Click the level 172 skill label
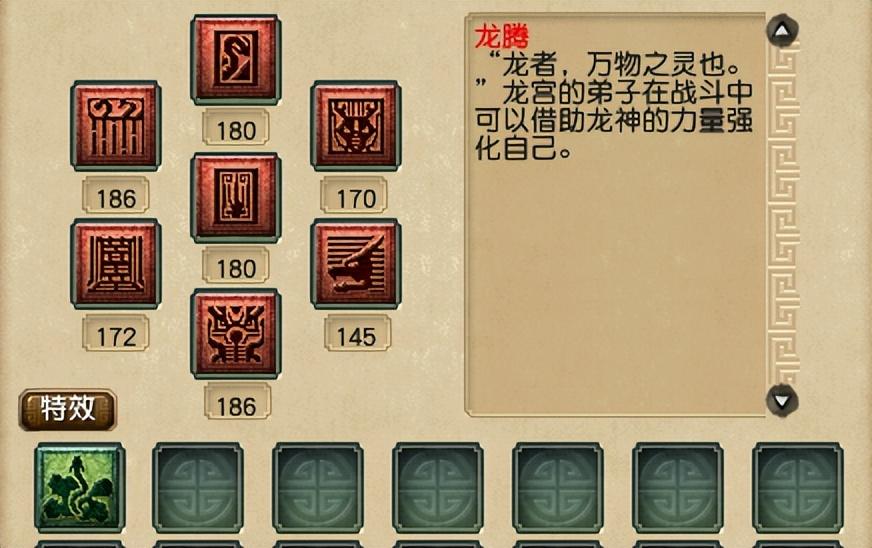 [x=116, y=334]
